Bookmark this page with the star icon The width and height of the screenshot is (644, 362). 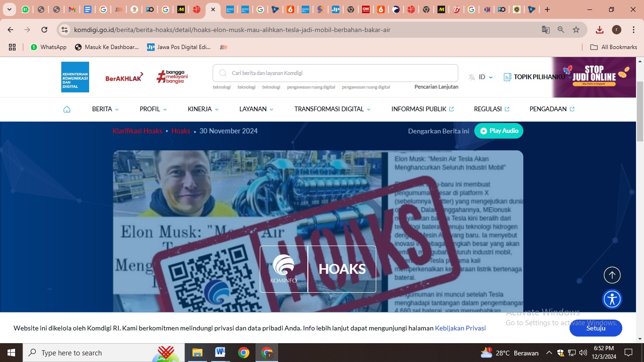tap(576, 30)
